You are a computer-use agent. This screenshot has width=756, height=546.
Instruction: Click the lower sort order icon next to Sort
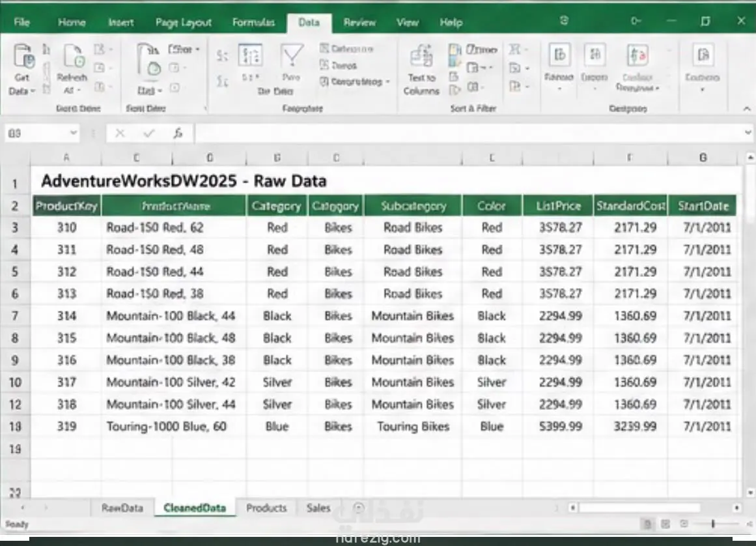coord(222,81)
